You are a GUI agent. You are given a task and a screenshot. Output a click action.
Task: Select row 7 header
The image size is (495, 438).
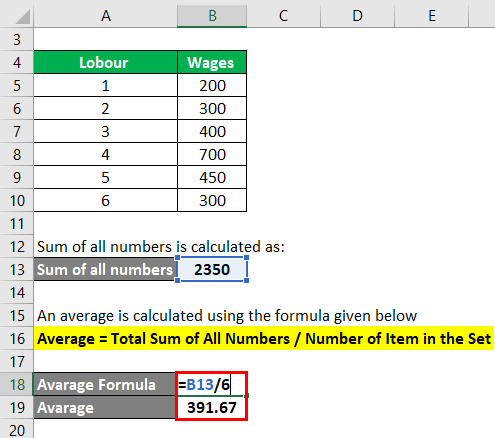coord(17,131)
